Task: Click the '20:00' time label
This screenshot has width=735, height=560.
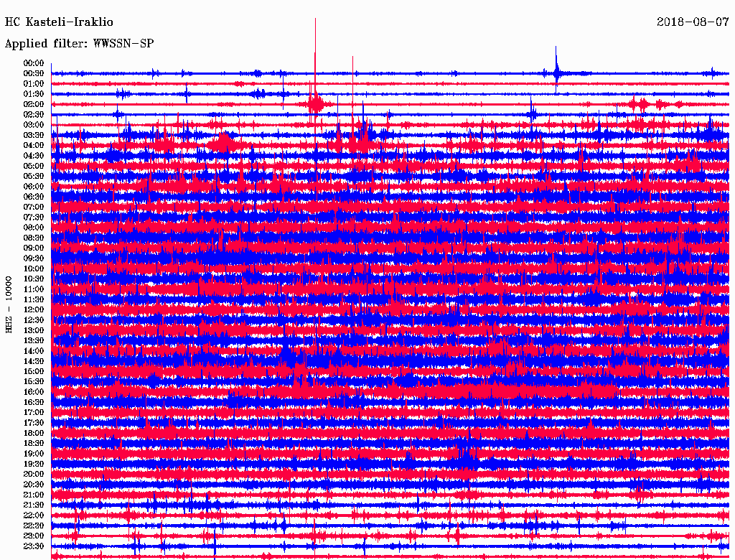Action: (x=34, y=474)
